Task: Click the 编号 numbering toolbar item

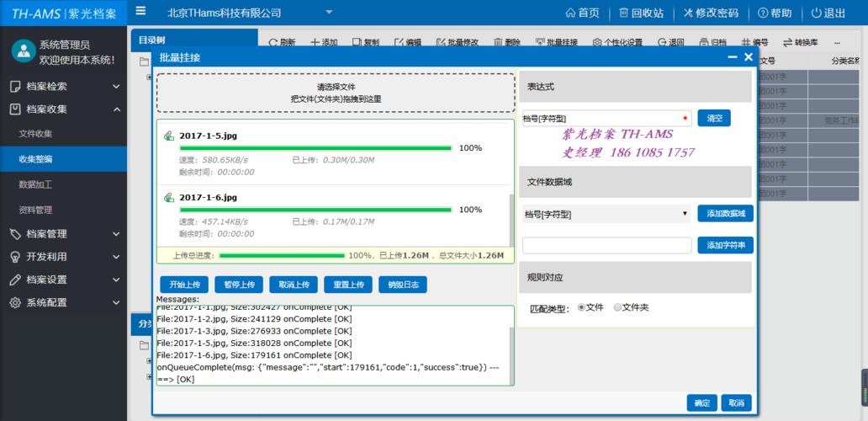Action: 755,43
